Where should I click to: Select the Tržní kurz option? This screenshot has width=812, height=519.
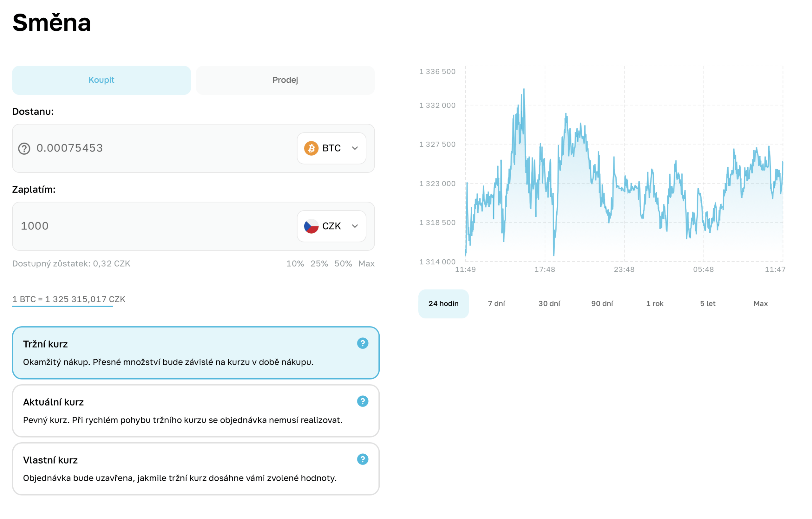tap(196, 353)
